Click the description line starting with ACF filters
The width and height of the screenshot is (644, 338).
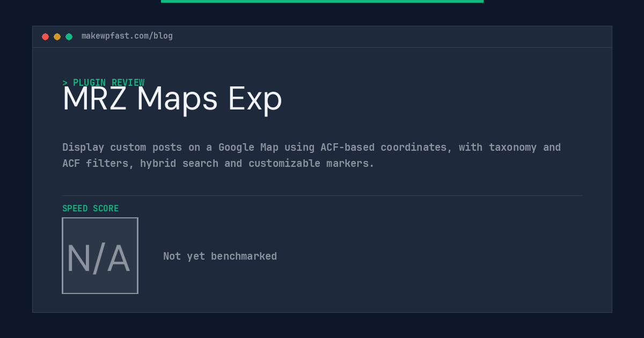[218, 163]
